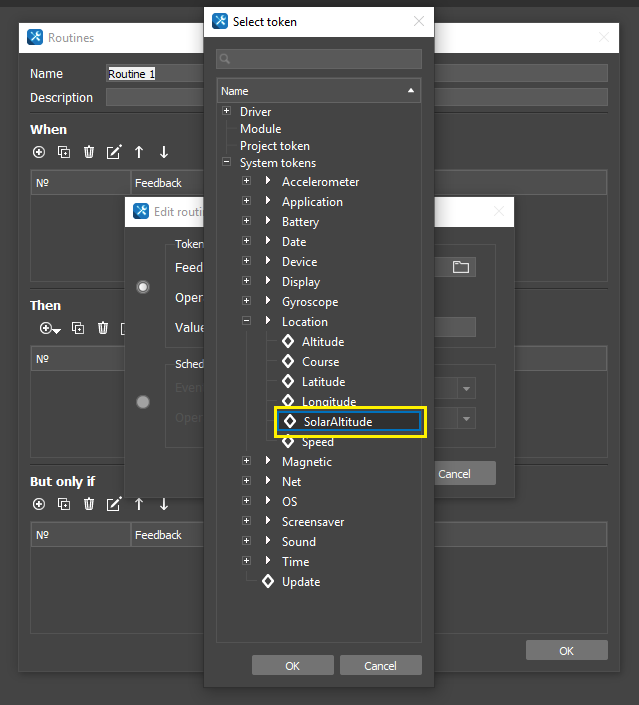Click the token search field
639x705 pixels.
pyautogui.click(x=319, y=59)
